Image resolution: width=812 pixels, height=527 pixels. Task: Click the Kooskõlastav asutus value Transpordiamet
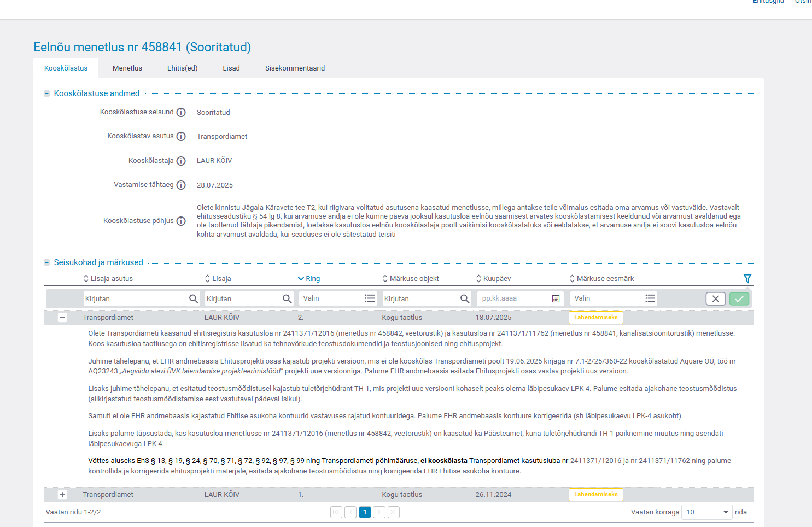222,137
